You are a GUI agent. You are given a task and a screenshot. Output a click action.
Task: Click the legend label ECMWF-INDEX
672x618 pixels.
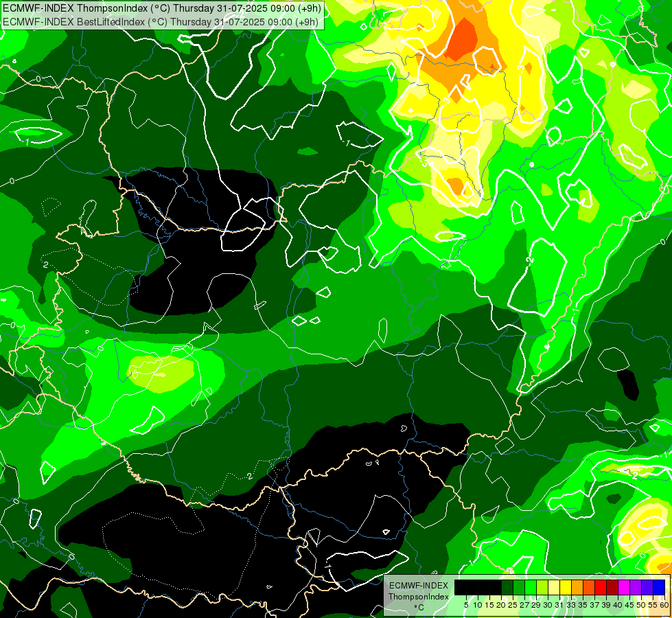coord(418,586)
